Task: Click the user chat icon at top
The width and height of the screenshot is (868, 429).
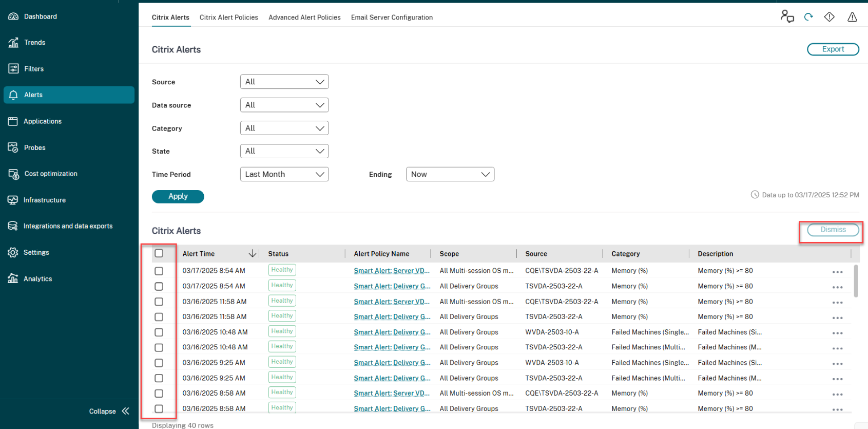Action: coord(787,16)
